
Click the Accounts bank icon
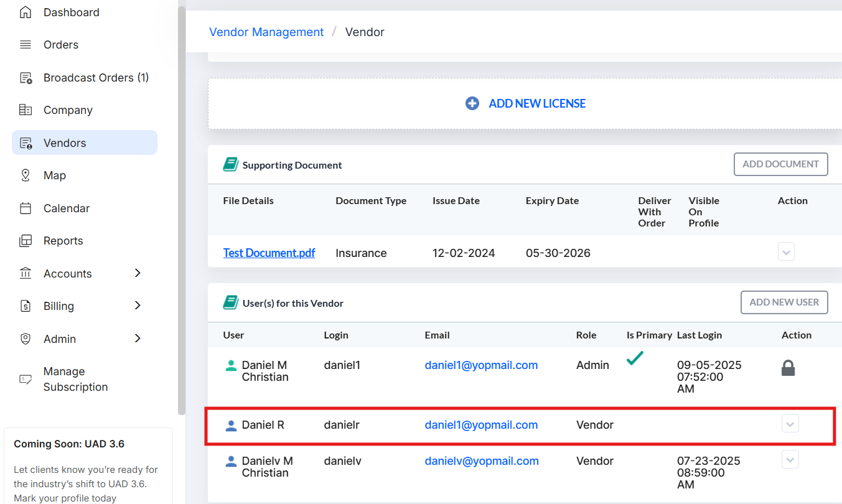click(26, 274)
